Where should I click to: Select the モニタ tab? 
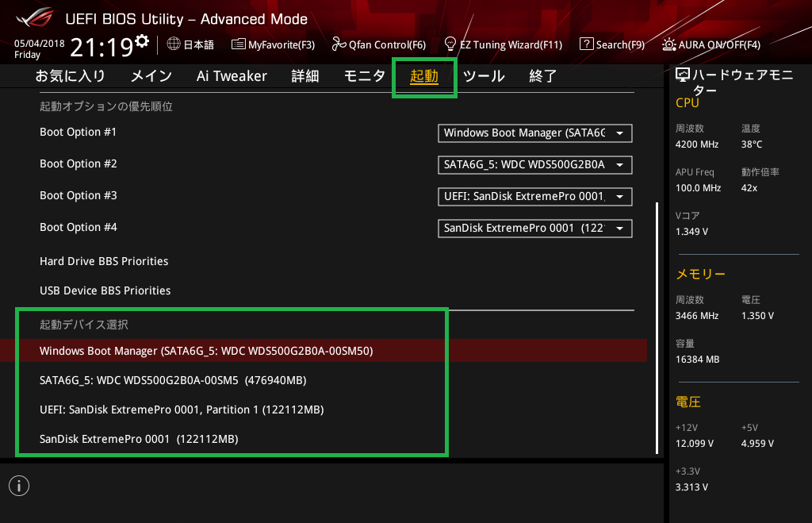365,76
